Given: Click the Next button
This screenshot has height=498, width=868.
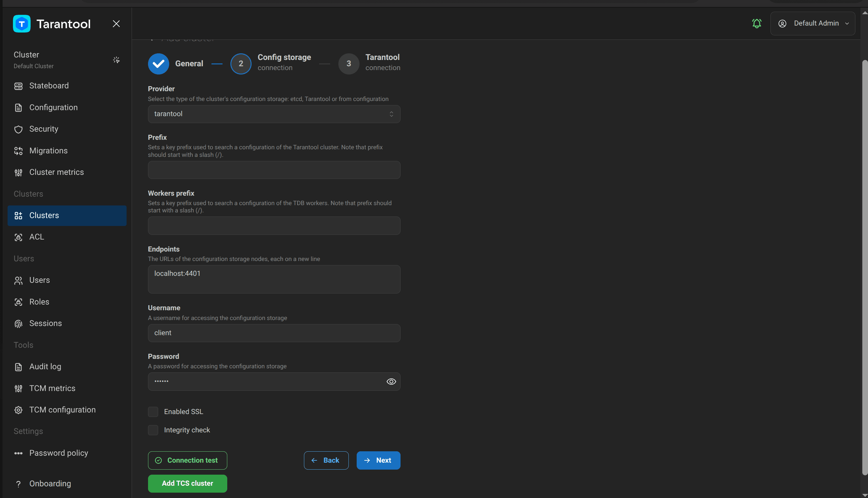Looking at the screenshot, I should [378, 460].
